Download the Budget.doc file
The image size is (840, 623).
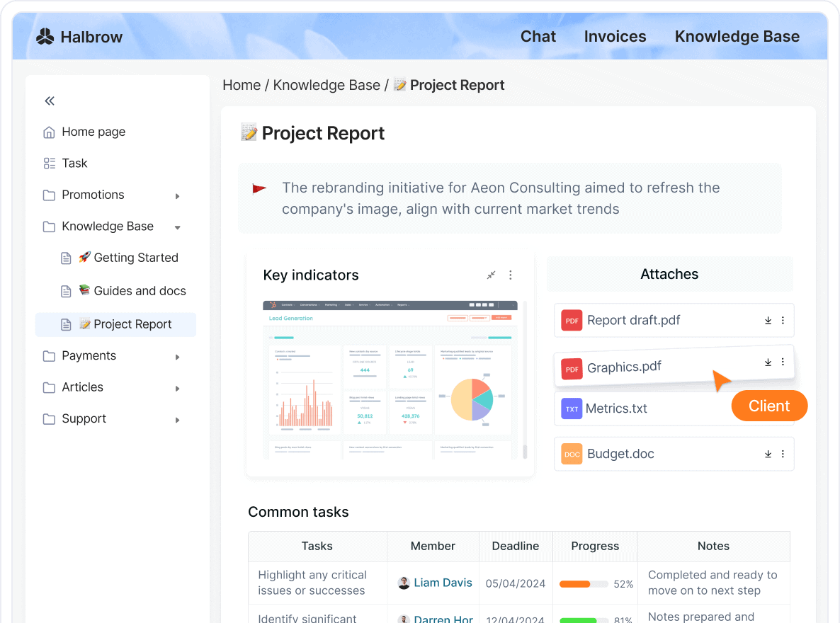tap(768, 454)
